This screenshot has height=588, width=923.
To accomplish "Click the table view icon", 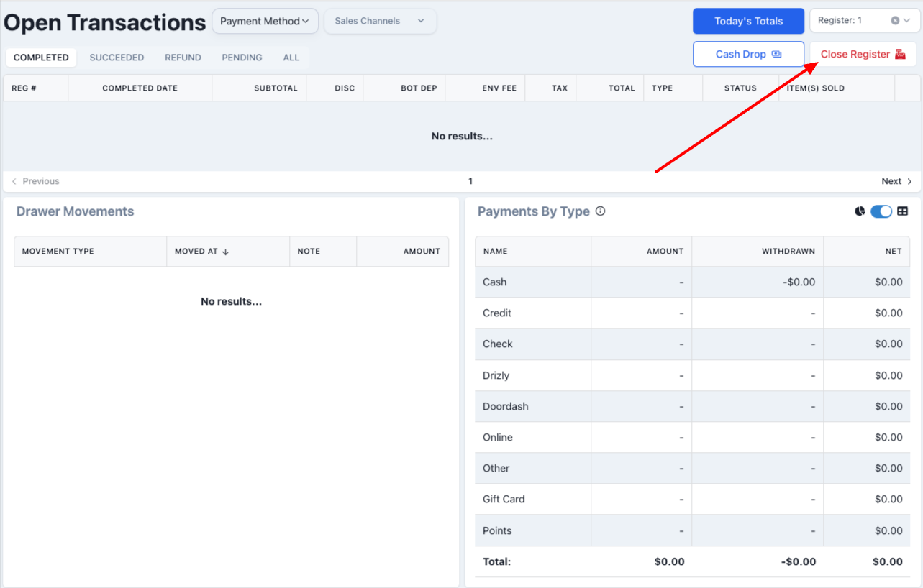I will click(902, 211).
